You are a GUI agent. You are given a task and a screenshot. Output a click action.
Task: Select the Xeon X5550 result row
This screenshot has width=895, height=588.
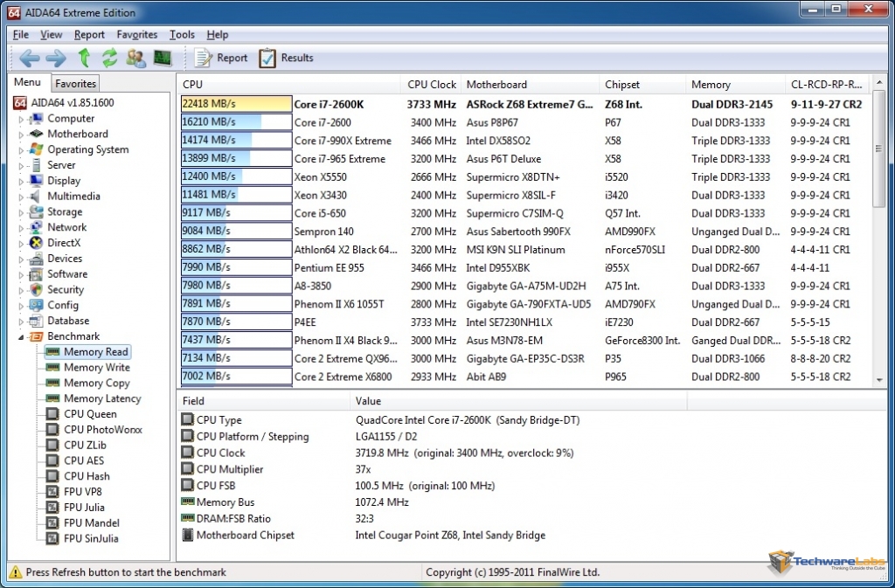(x=524, y=176)
